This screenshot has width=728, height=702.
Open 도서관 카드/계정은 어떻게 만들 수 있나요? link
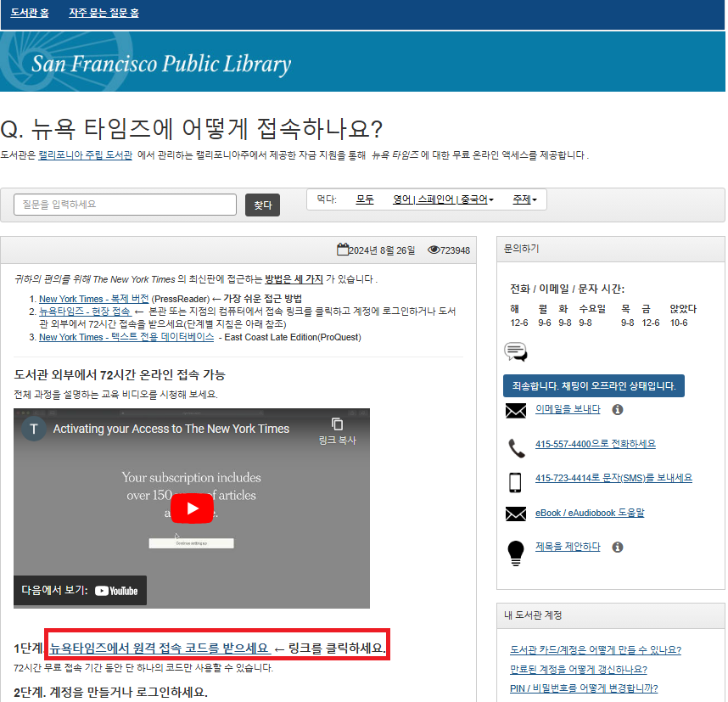596,650
